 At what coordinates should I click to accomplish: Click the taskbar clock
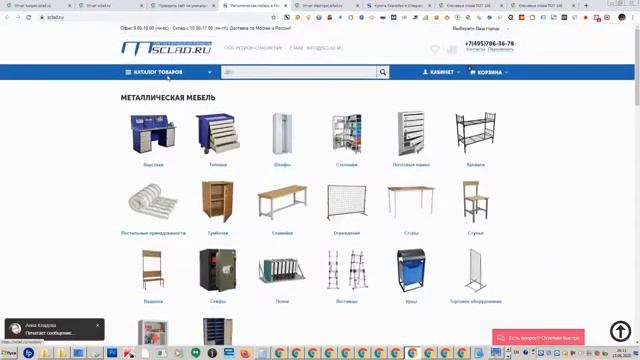[622, 353]
